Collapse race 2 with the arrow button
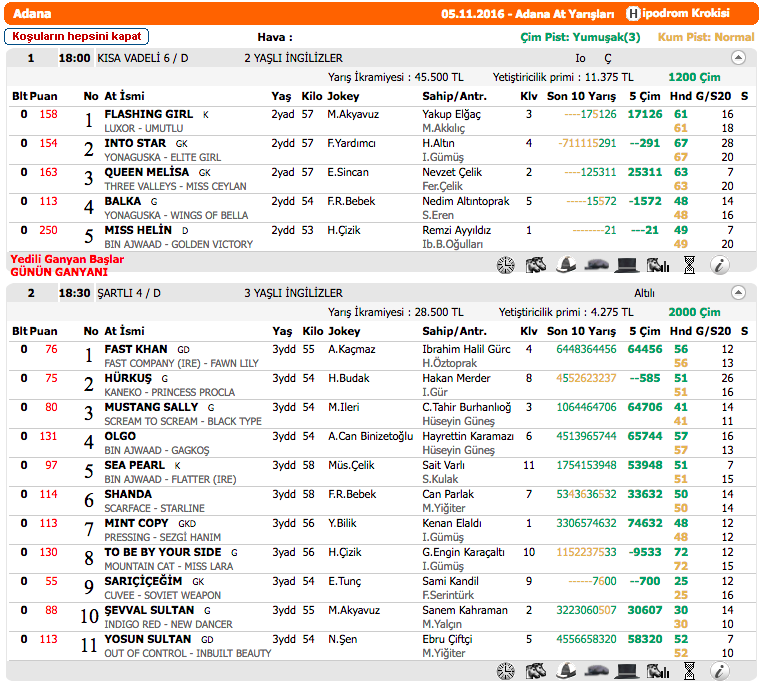This screenshot has height=685, width=767. click(738, 293)
